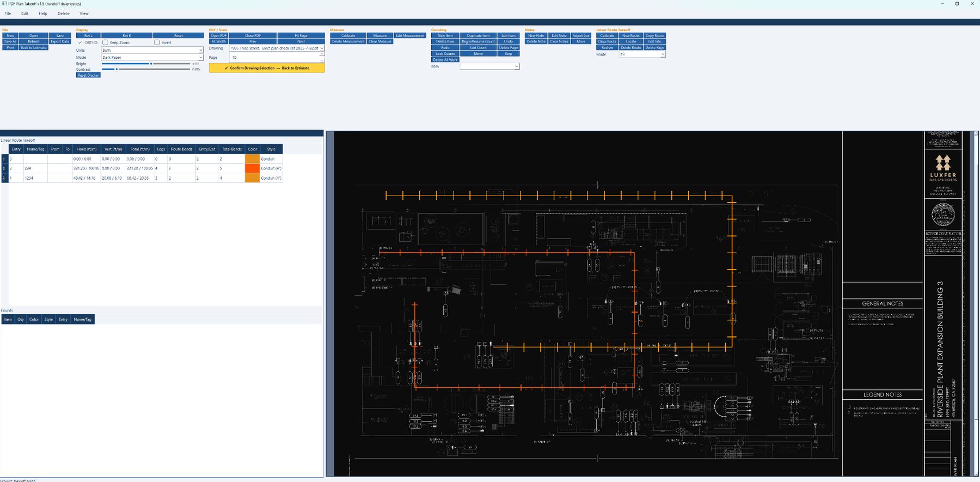Screen dimensions: 980x482
Task: Click the Page number input field
Action: tap(274, 57)
